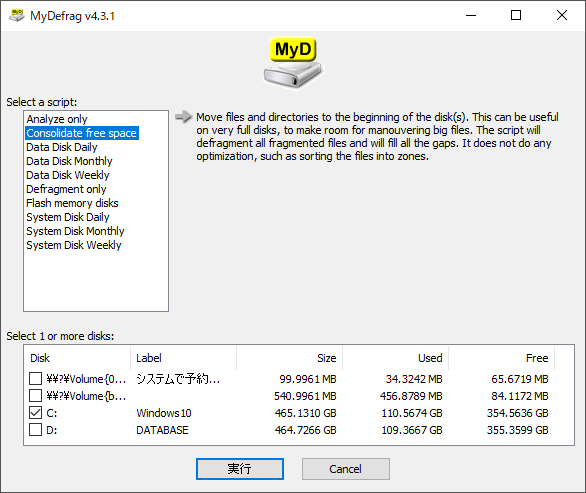Pick the Defragment only script
Screen dimensions: 586x493
66,189
